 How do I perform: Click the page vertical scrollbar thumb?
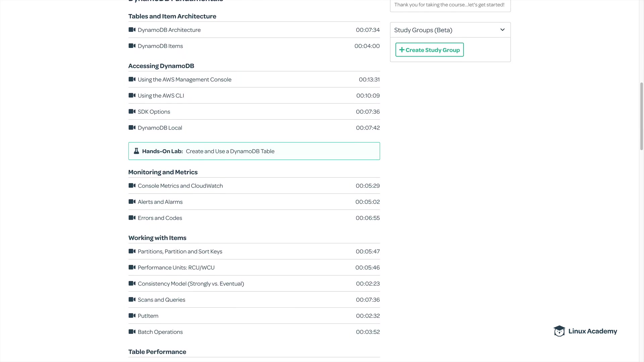[641, 116]
